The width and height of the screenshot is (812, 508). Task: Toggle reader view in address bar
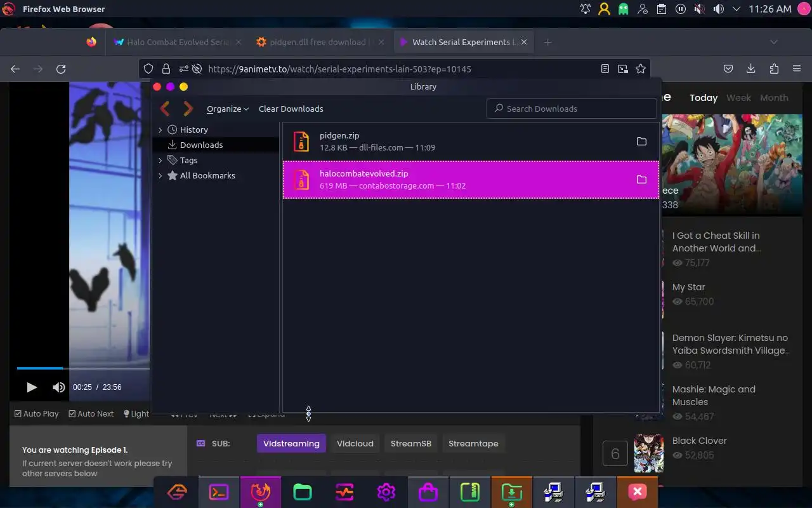(x=605, y=69)
